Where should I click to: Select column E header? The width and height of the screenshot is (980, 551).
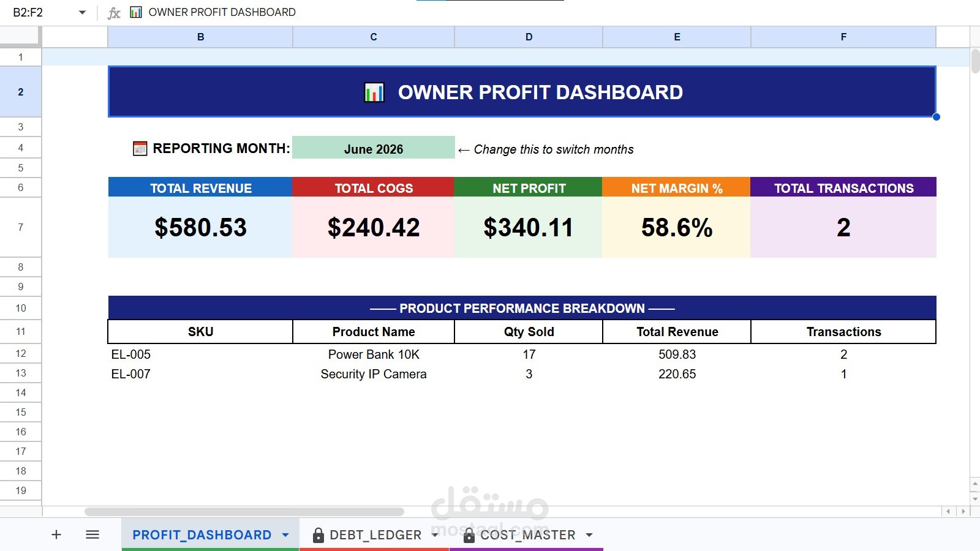(x=677, y=37)
